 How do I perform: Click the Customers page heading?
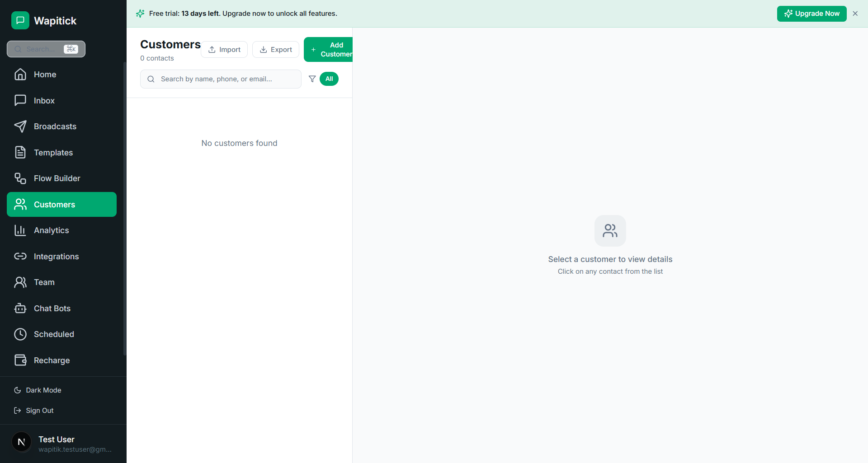(x=170, y=44)
